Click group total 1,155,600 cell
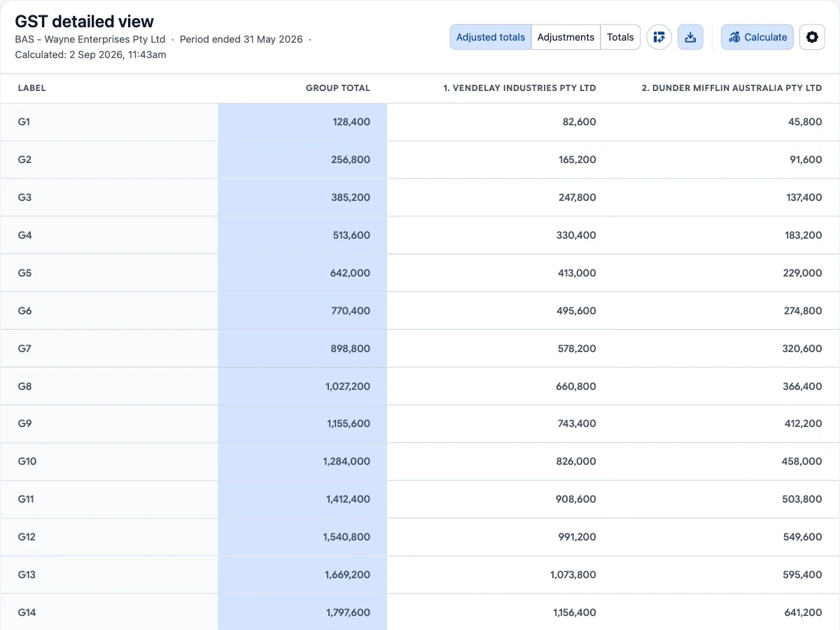This screenshot has width=840, height=630. point(349,423)
